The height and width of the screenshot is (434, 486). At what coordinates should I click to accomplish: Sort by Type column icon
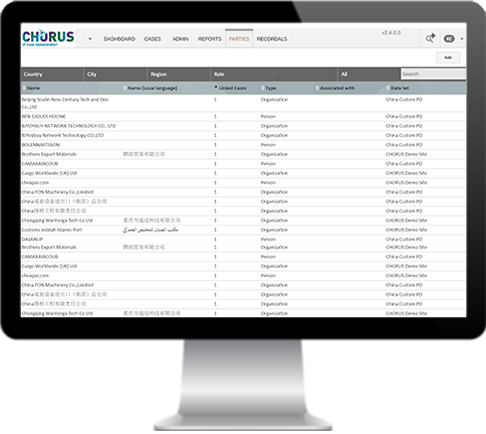(263, 88)
